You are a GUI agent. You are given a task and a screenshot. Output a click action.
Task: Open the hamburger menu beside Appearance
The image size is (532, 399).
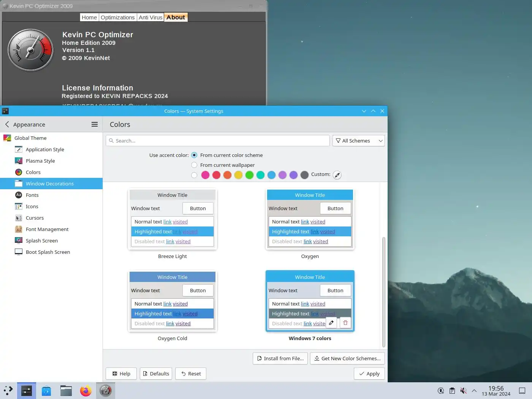(95, 124)
